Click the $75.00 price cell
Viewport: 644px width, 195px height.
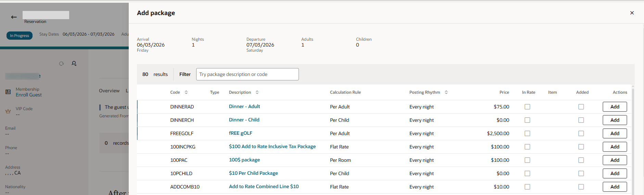click(x=502, y=107)
